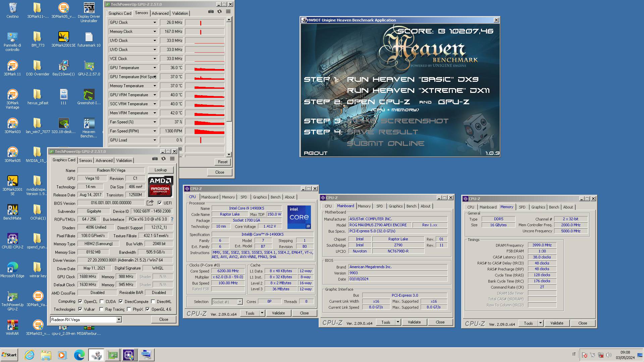Screen dimensions: 644x362
Task: Open 3DMark 11 desktop shortcut
Action: (x=12, y=68)
